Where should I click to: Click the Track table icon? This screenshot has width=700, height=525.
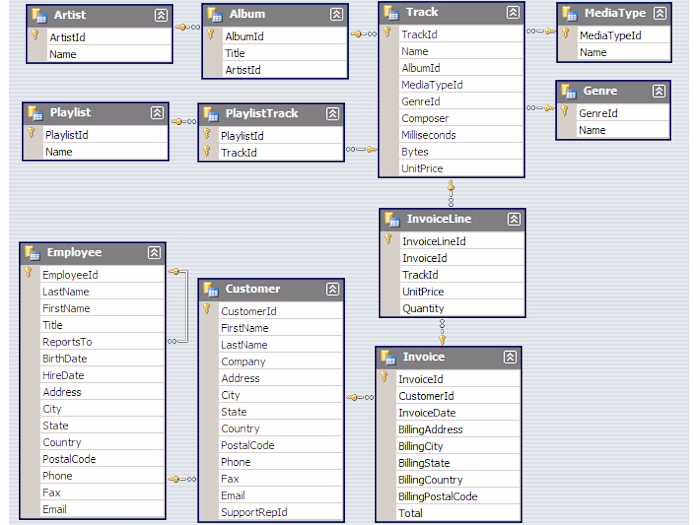click(x=391, y=13)
